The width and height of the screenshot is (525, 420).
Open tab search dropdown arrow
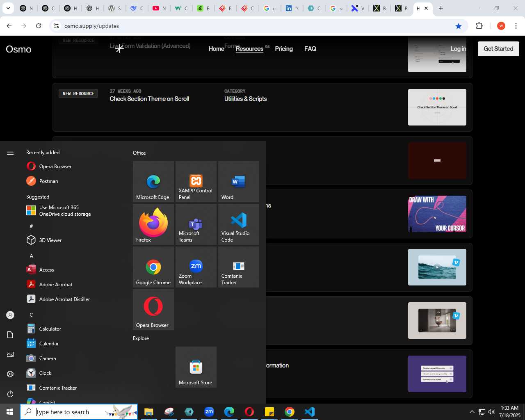tap(8, 8)
